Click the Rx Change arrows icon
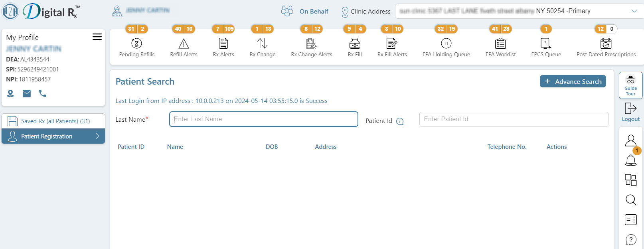 point(262,43)
